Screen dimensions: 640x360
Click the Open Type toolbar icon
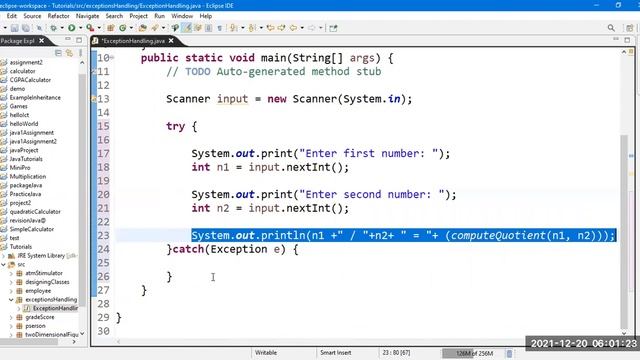point(142,28)
